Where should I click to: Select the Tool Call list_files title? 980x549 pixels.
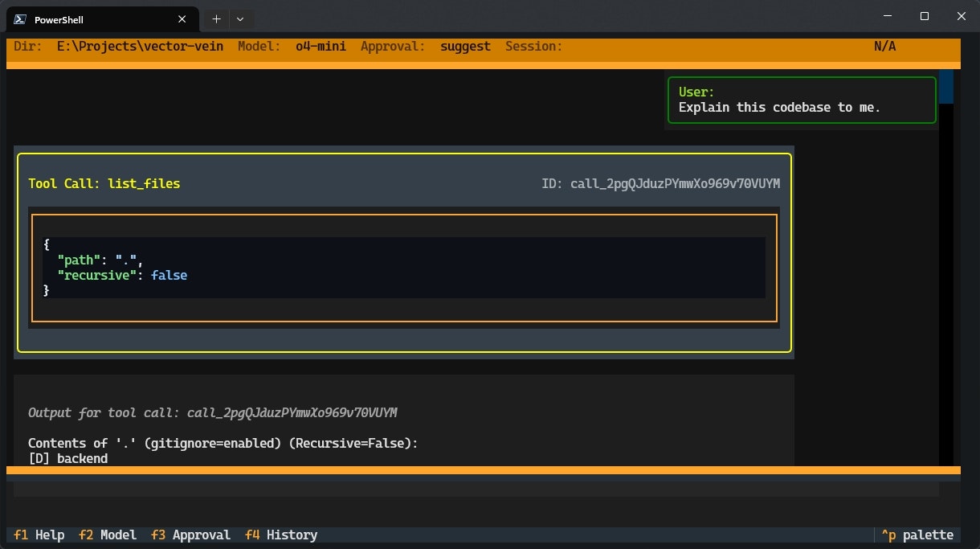point(104,183)
